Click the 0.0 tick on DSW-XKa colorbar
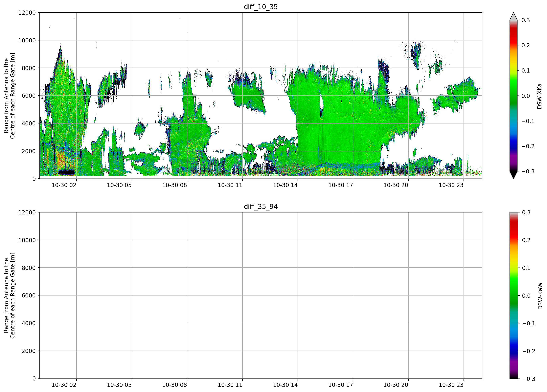The image size is (547, 392). click(x=526, y=96)
